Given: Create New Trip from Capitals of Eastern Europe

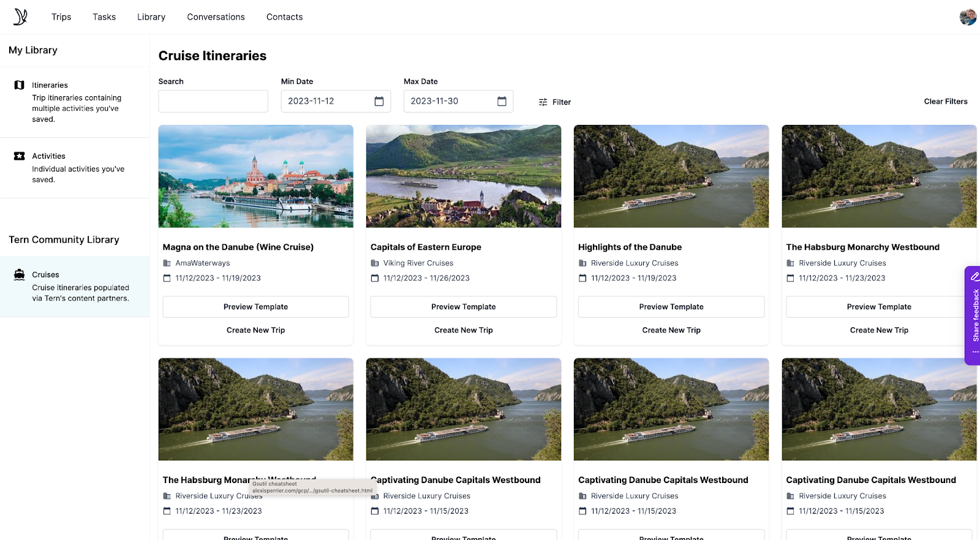Looking at the screenshot, I should tap(464, 330).
